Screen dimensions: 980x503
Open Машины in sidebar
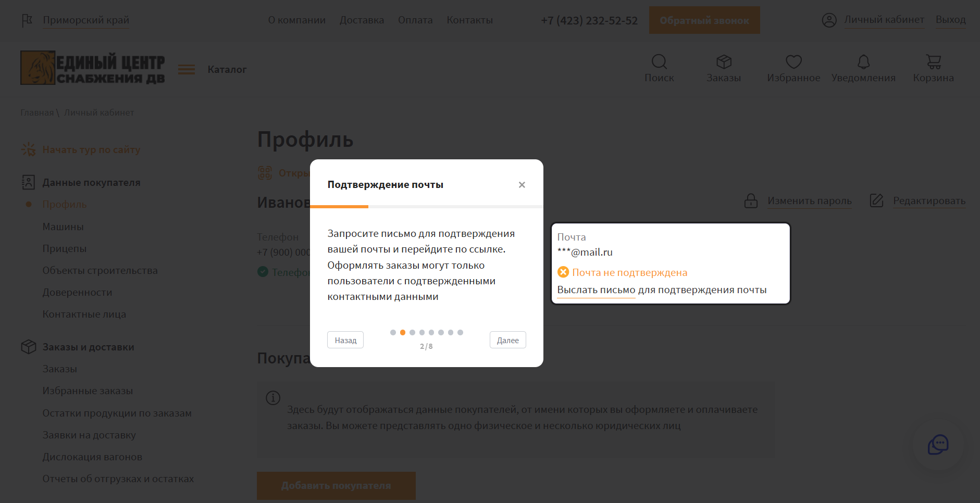(x=63, y=227)
